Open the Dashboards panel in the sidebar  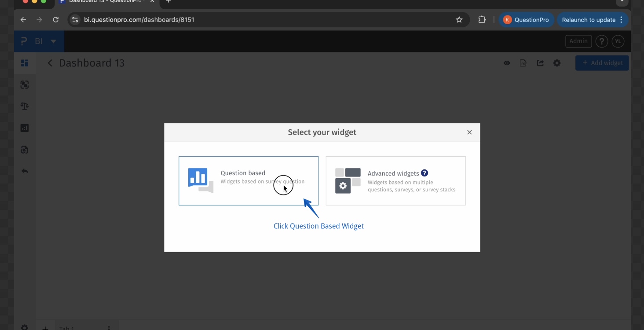tap(24, 62)
